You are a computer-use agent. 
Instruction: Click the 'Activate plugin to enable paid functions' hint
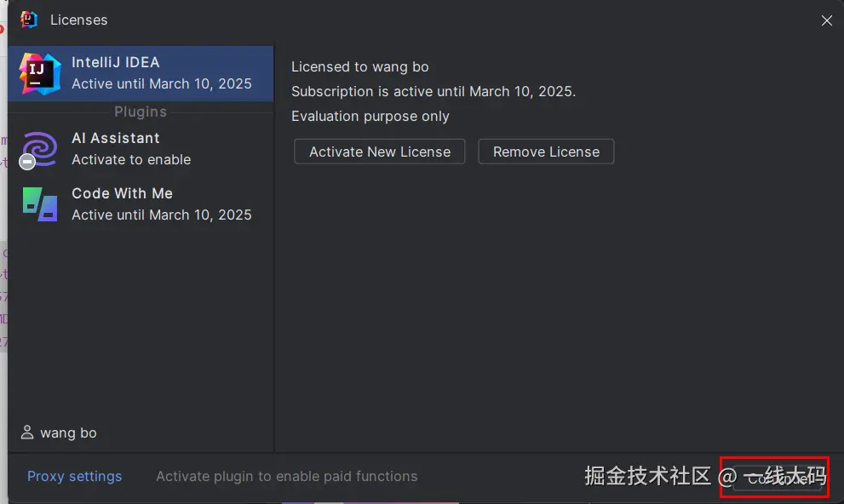tap(286, 477)
